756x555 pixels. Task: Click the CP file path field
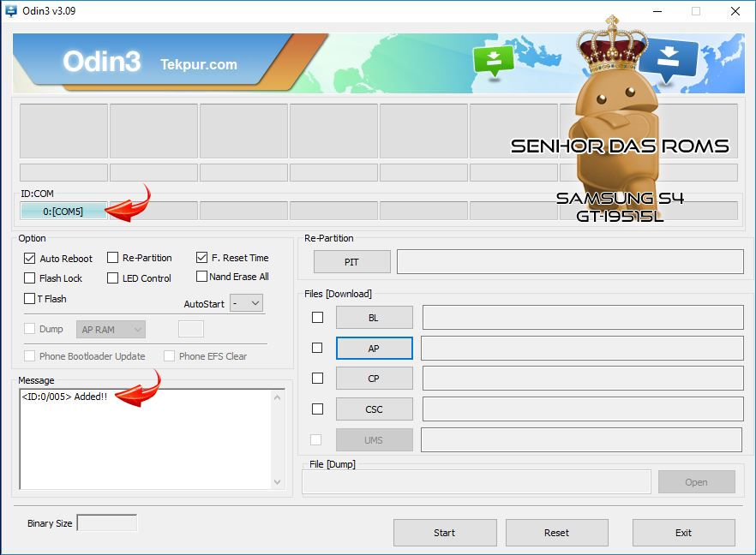[582, 379]
